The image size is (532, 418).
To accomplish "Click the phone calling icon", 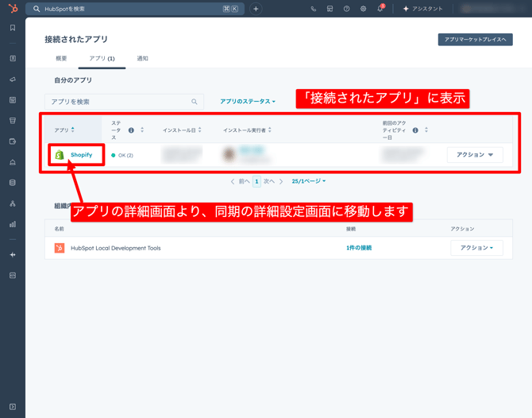I will coord(313,9).
